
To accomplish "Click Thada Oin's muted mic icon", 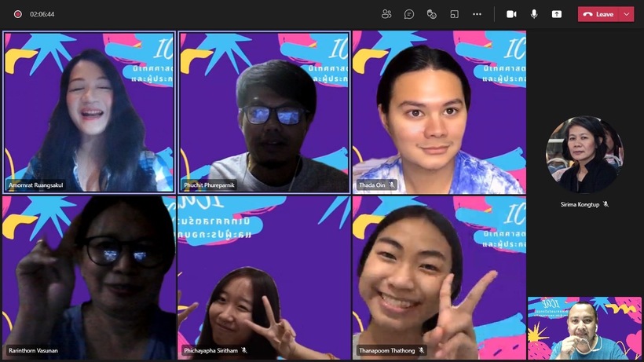I will 392,185.
